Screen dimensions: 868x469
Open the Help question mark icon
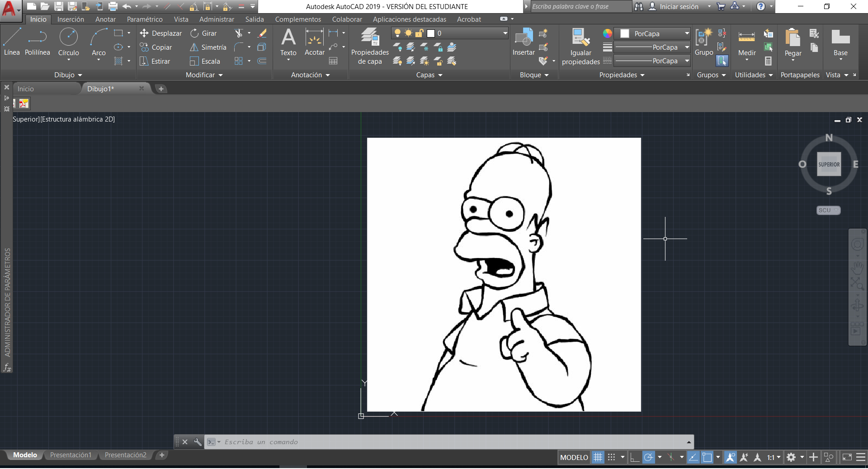pyautogui.click(x=761, y=6)
